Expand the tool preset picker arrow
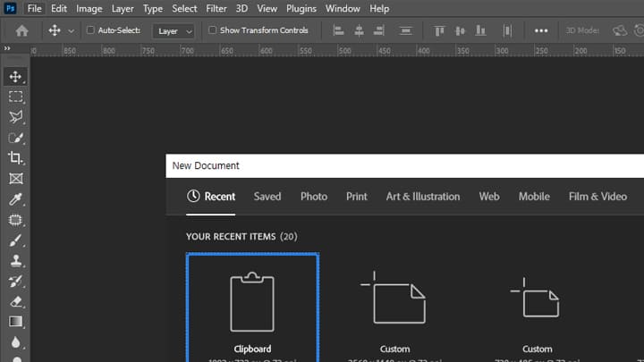 [x=71, y=30]
